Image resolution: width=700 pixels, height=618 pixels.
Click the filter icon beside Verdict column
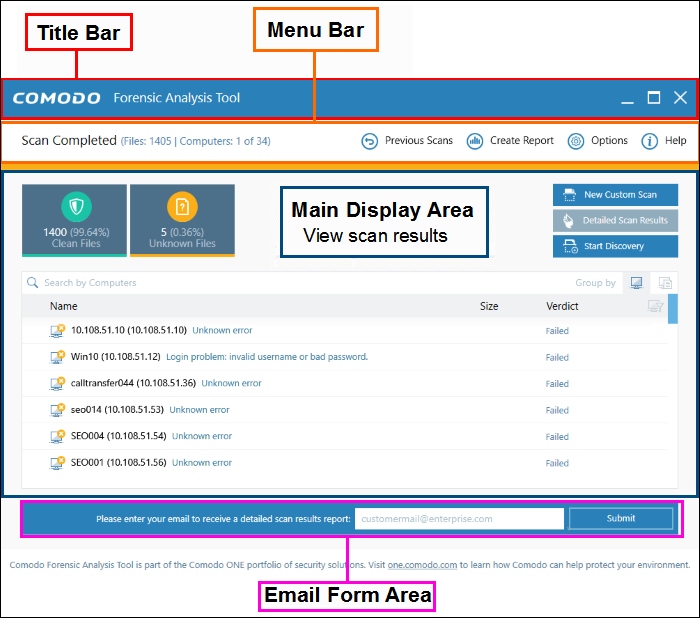tap(656, 306)
